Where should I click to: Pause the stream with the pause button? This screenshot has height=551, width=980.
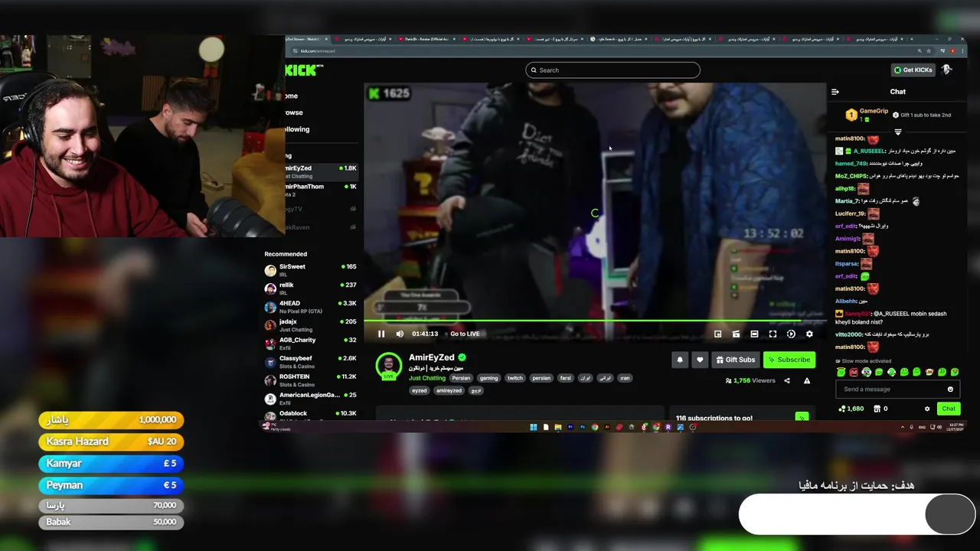click(x=381, y=334)
